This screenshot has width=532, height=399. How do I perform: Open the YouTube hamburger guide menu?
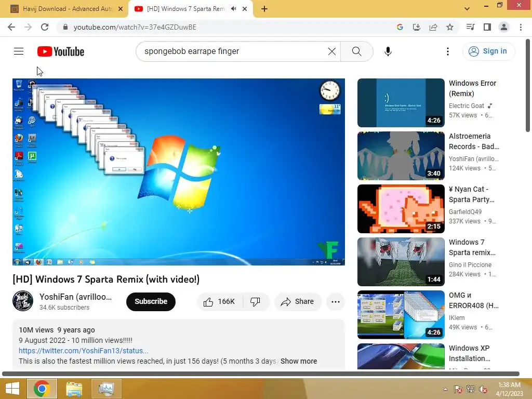pyautogui.click(x=19, y=51)
